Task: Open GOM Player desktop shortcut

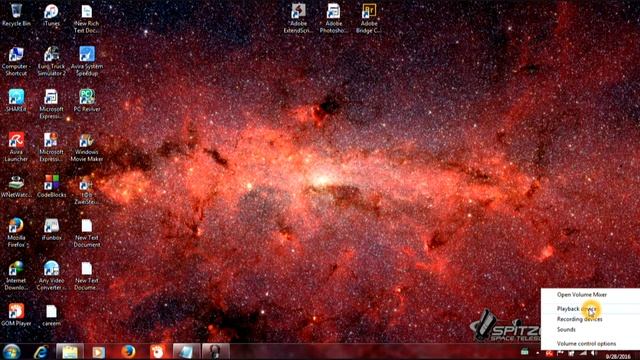Action: click(x=16, y=315)
